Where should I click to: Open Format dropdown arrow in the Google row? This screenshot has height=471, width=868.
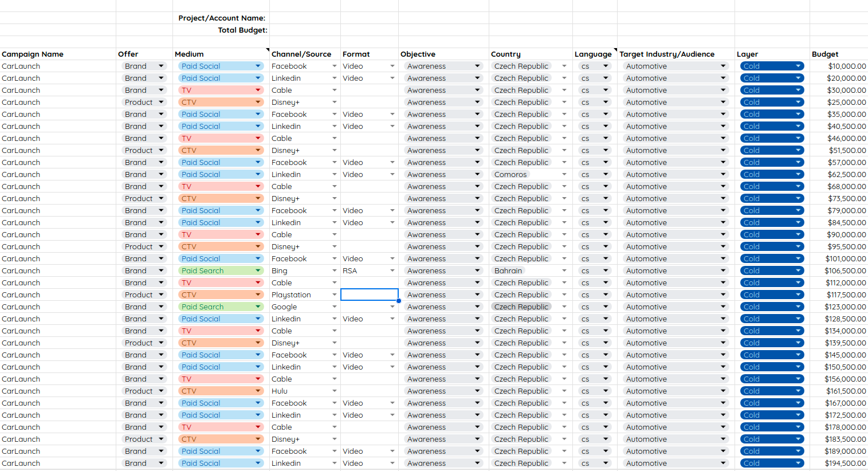pos(392,307)
